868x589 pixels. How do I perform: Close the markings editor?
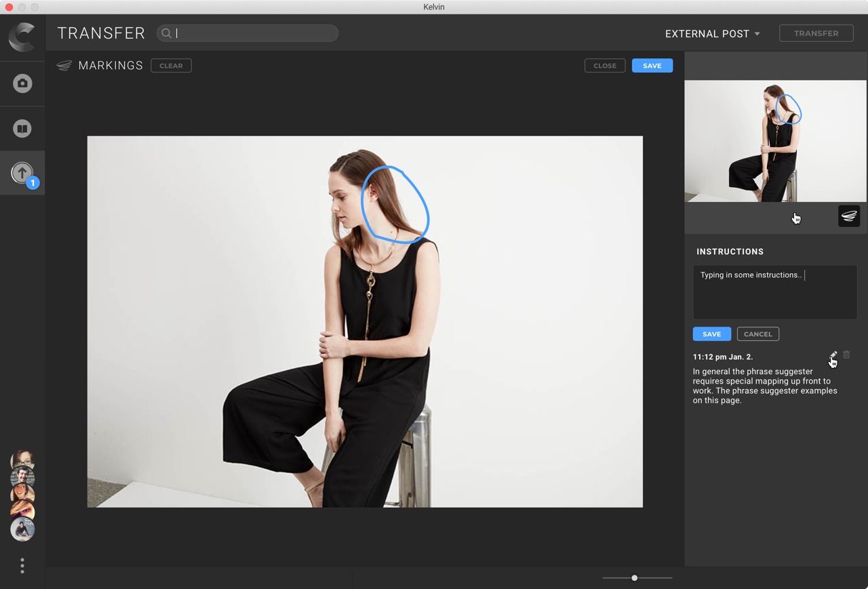tap(604, 66)
